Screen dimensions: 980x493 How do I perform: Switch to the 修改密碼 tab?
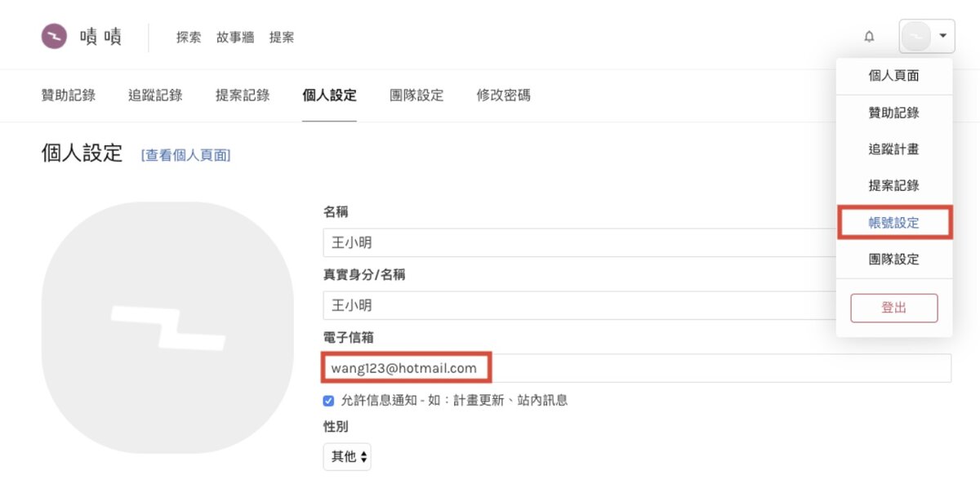504,95
